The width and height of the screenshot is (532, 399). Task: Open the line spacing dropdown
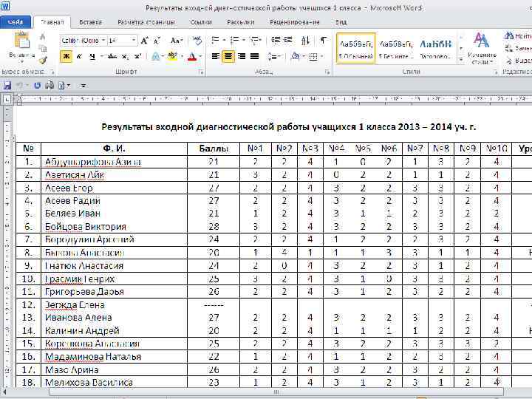click(x=273, y=56)
